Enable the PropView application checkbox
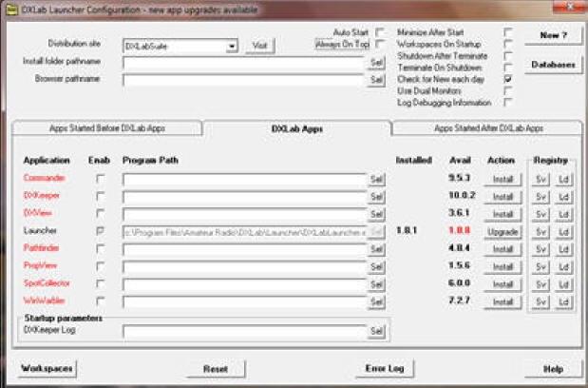The width and height of the screenshot is (588, 388). 100,266
